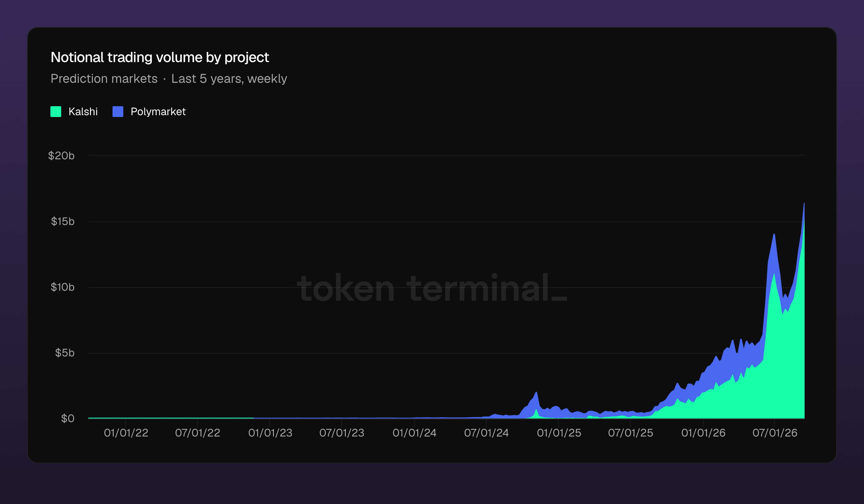Viewport: 864px width, 504px height.
Task: Click the 01/01/25 x-axis date
Action: click(x=559, y=433)
